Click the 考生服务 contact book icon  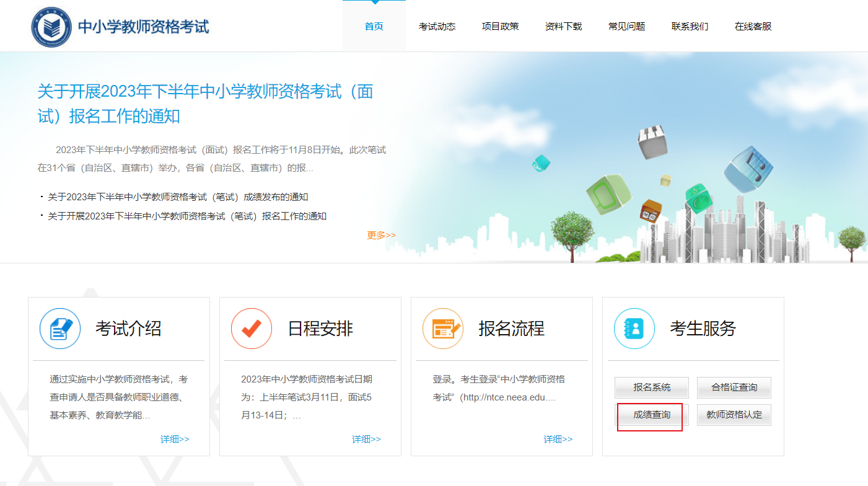point(634,328)
